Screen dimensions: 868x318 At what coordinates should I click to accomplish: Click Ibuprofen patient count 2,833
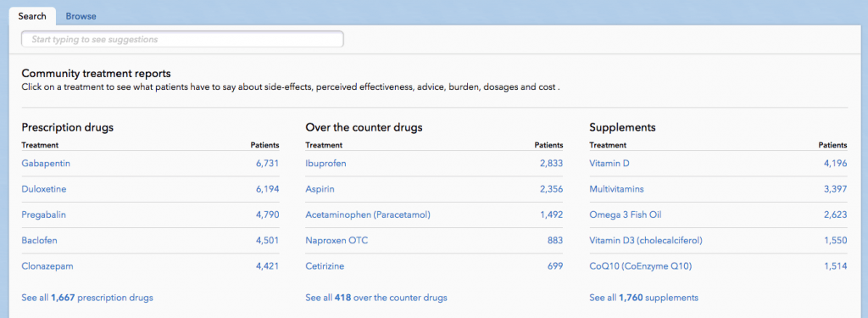pyautogui.click(x=551, y=164)
